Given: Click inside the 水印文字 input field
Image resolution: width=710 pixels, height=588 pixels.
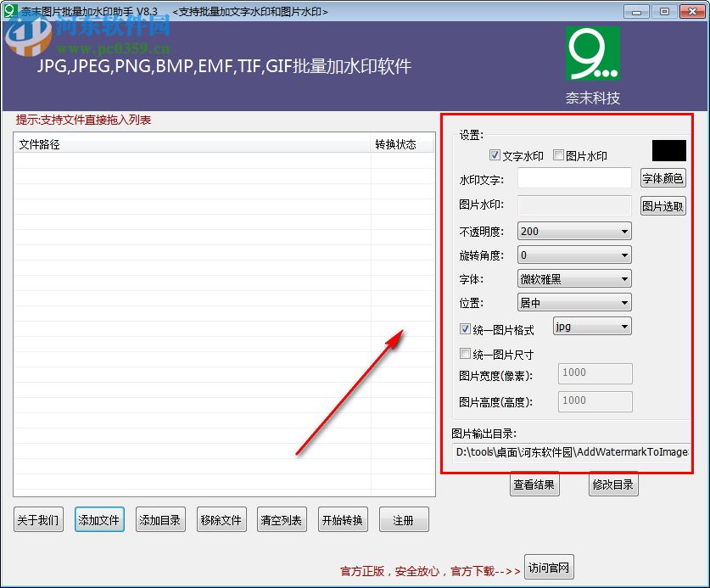Looking at the screenshot, I should click(x=574, y=179).
